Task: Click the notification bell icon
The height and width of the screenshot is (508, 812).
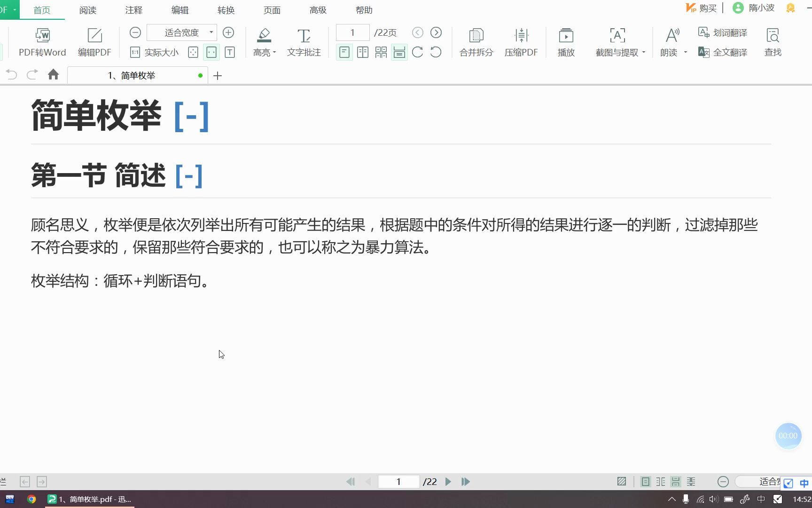Action: pyautogui.click(x=791, y=8)
